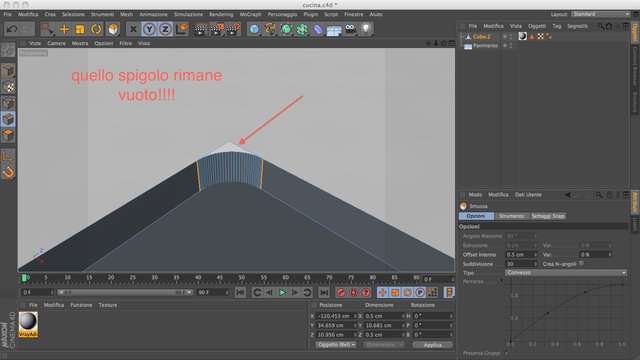
Task: Enable the Crea N-angoli checkbox
Action: coord(581,264)
